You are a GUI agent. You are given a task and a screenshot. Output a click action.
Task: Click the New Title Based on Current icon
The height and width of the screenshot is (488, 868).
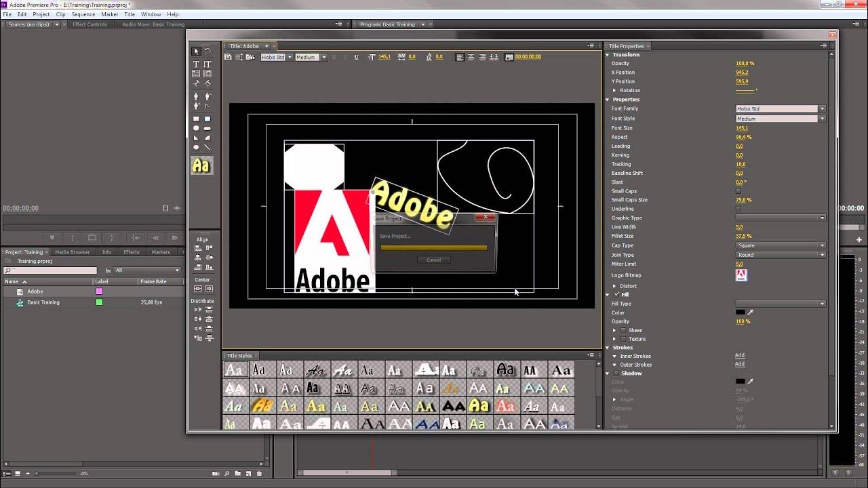pos(228,57)
